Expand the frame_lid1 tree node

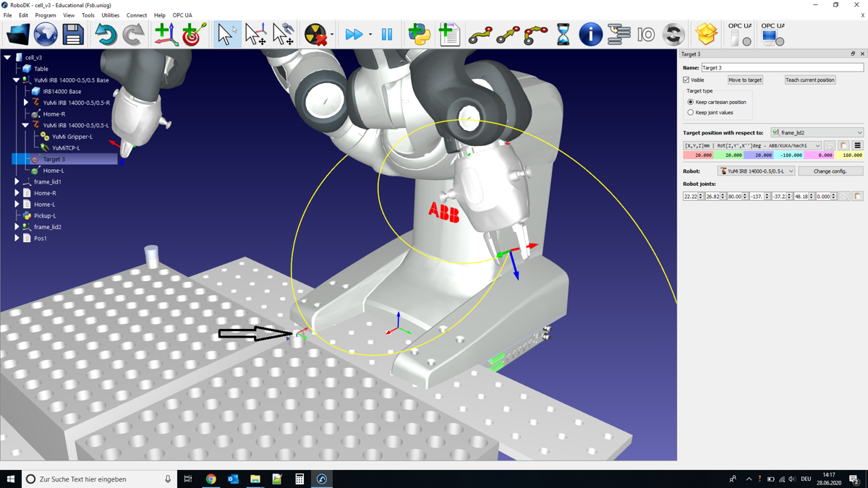pos(17,182)
